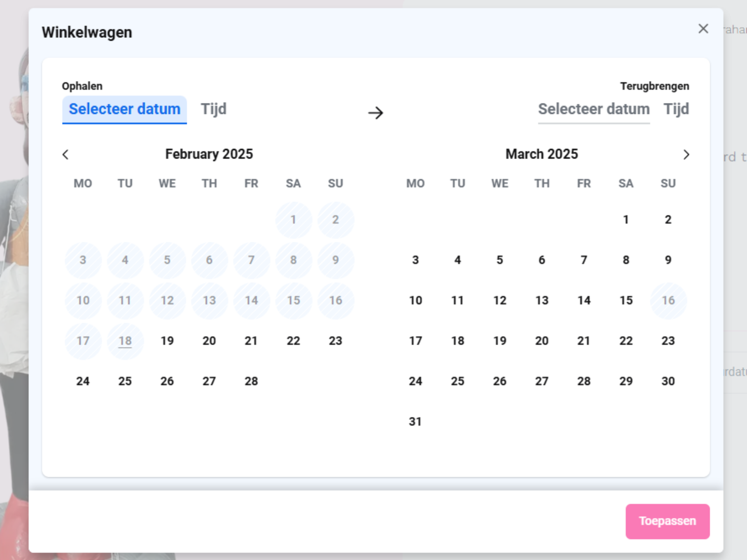Select return 'Selecteer datum' field
This screenshot has width=747, height=560.
pyautogui.click(x=594, y=109)
